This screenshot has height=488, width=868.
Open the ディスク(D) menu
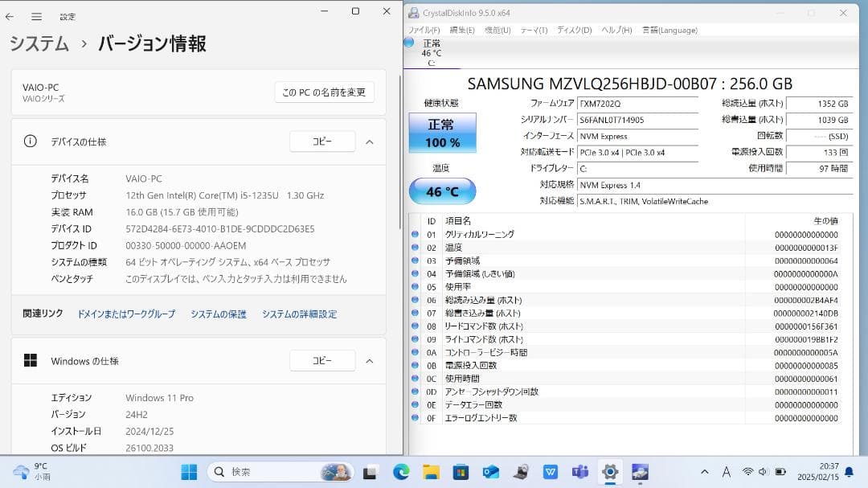[574, 30]
